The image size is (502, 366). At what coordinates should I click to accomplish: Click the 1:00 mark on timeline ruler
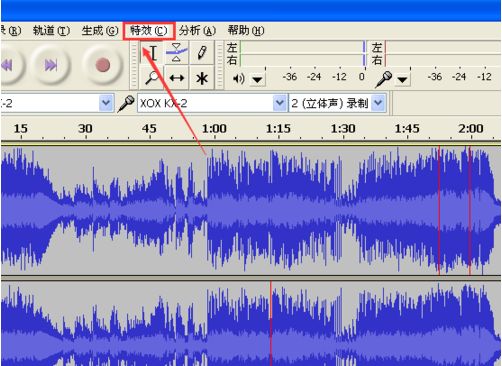pyautogui.click(x=214, y=129)
